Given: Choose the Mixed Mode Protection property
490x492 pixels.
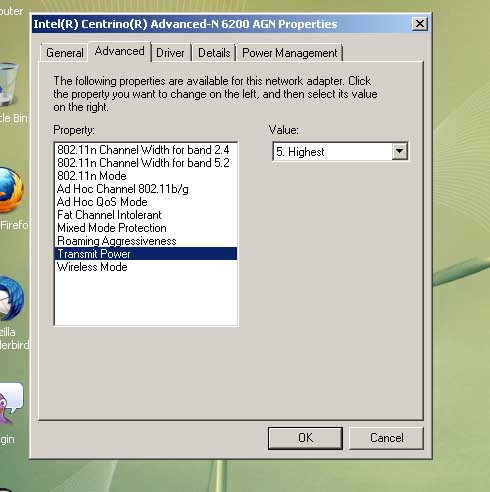Looking at the screenshot, I should point(146,228).
